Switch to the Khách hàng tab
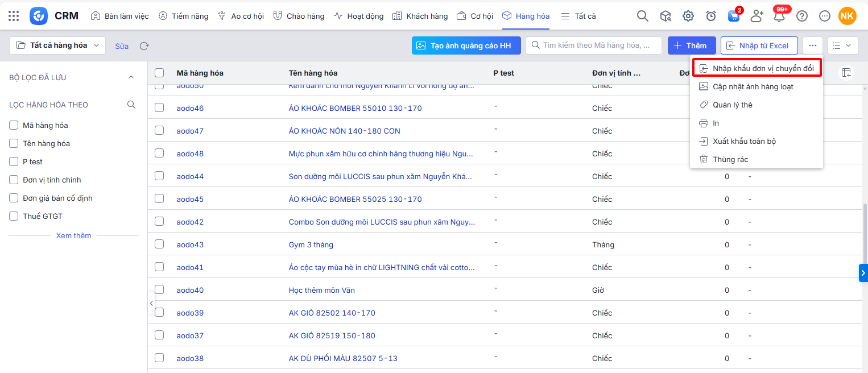Screen dimensions: 868x373 point(420,16)
